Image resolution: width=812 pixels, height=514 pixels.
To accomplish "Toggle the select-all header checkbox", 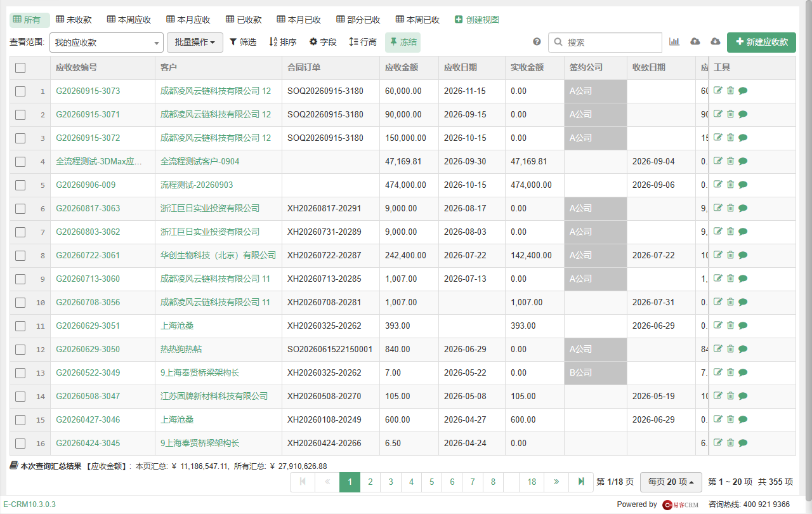I will (20, 68).
